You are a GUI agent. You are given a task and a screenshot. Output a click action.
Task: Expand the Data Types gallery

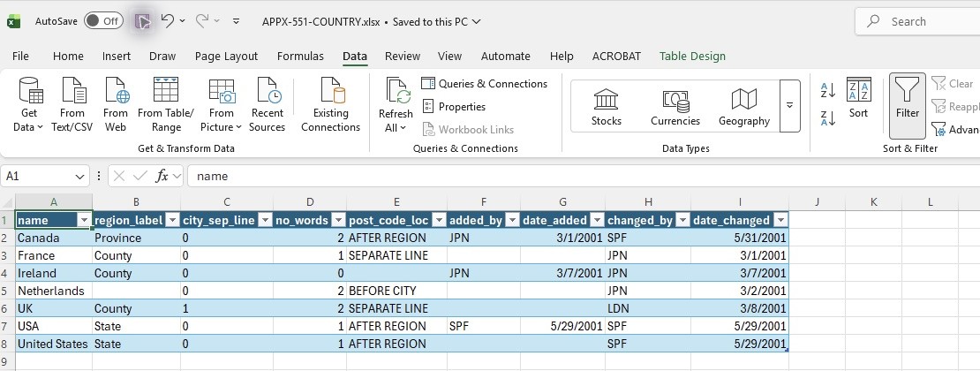pyautogui.click(x=790, y=106)
